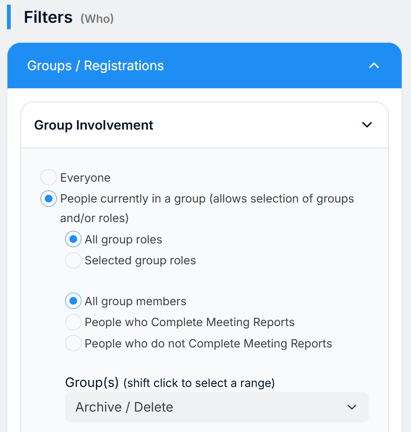Screen dimensions: 411x432
Task: Select People who do not Complete Meeting Reports
Action: click(73, 343)
